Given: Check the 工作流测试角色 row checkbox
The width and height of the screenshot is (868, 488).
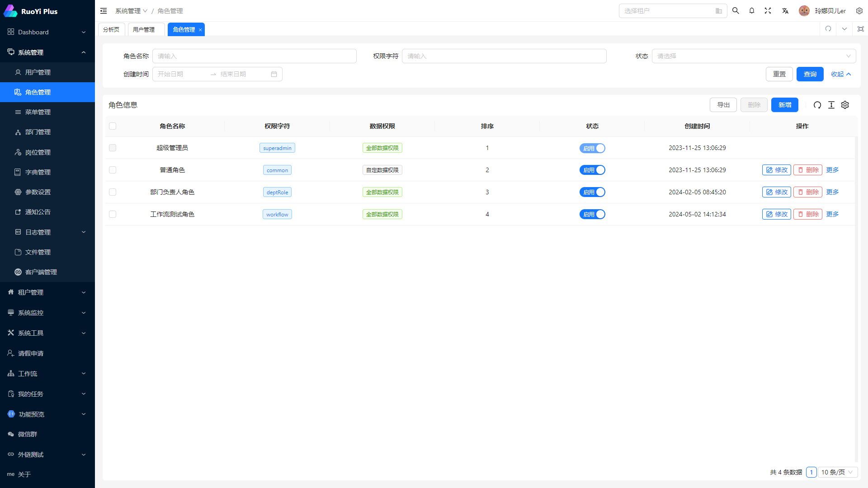Looking at the screenshot, I should click(x=113, y=214).
